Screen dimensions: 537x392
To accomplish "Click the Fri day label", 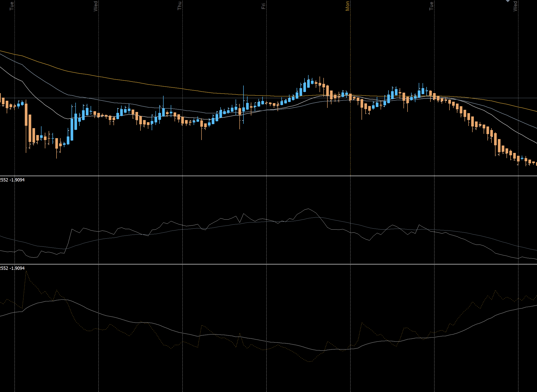I will tap(263, 6).
